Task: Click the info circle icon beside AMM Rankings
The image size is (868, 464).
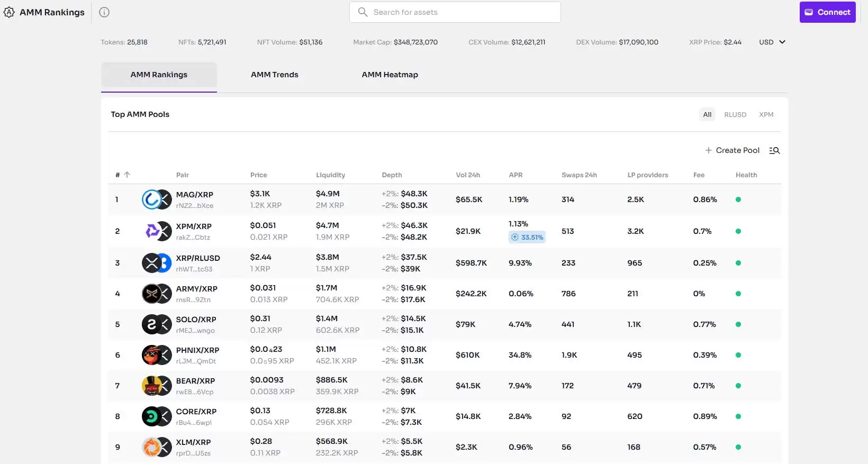Action: pos(104,12)
